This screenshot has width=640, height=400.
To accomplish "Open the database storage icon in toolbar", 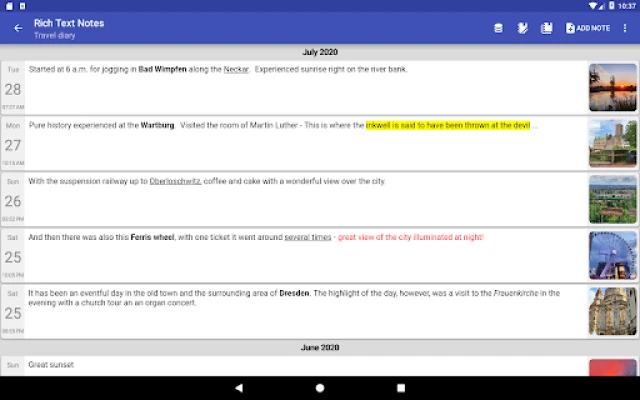I will (498, 28).
